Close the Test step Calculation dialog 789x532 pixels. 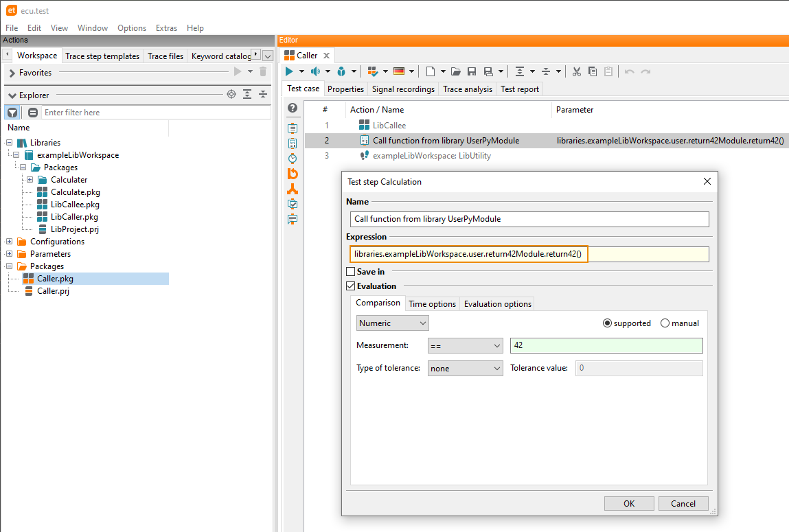pos(707,181)
